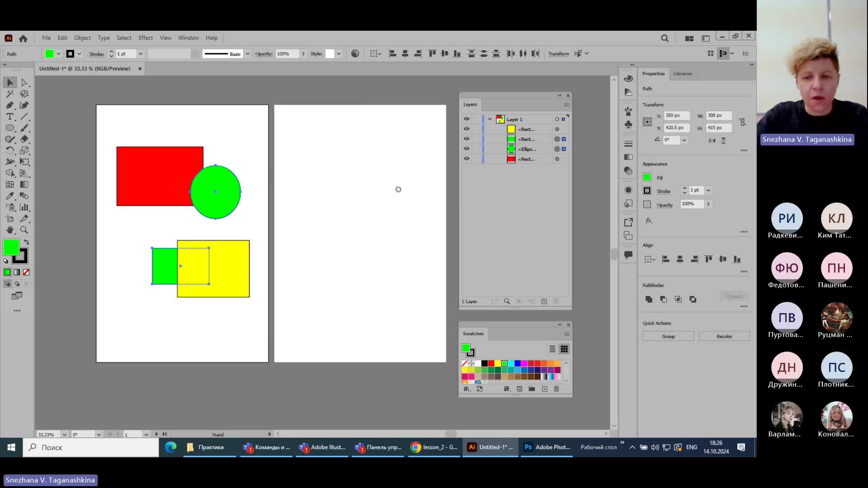Open brush definition Basic dropdown
868x488 pixels.
247,54
